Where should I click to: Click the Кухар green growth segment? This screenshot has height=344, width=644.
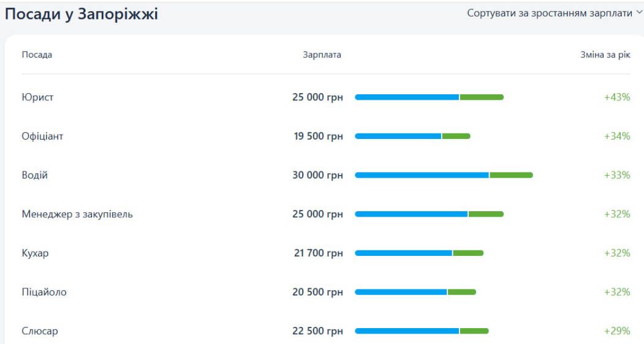pos(468,253)
